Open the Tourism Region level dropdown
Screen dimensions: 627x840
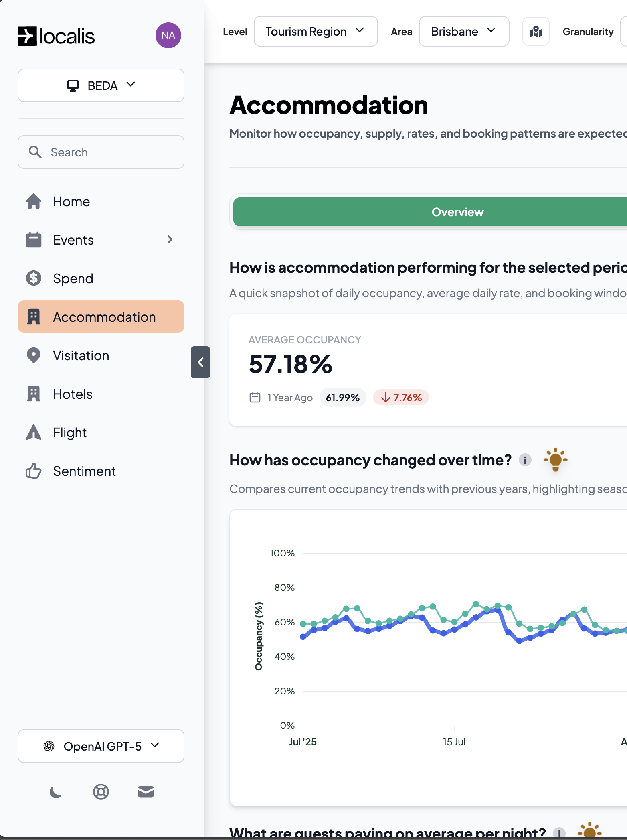click(316, 32)
